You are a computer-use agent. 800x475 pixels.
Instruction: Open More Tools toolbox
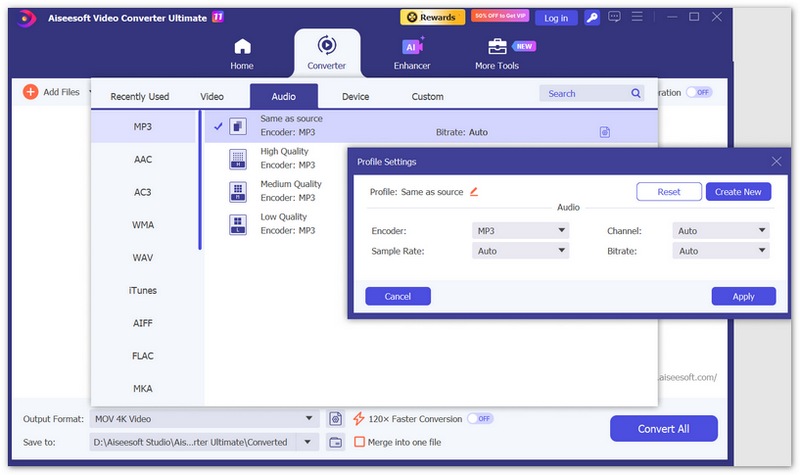[x=497, y=54]
